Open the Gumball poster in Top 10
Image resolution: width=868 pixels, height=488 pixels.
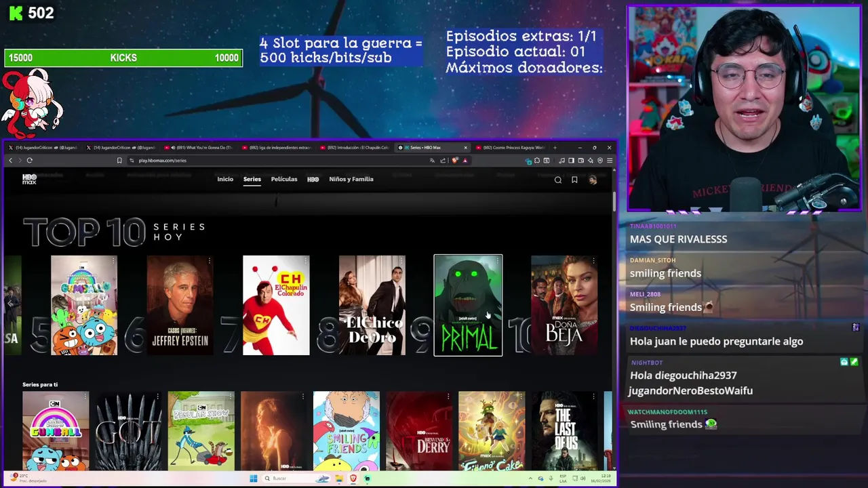click(x=84, y=305)
